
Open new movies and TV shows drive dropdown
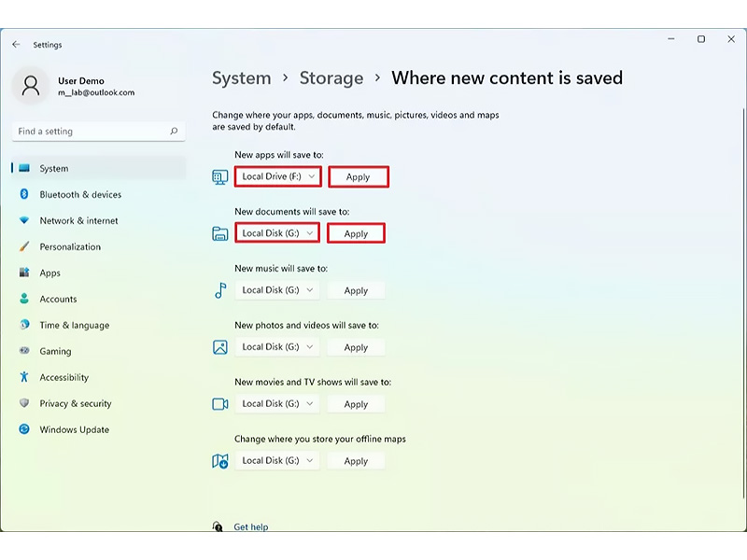pos(276,404)
